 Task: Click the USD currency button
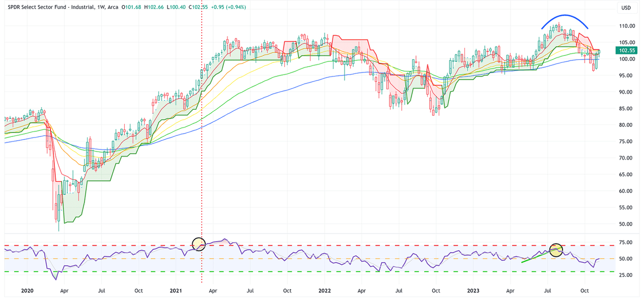pos(626,8)
